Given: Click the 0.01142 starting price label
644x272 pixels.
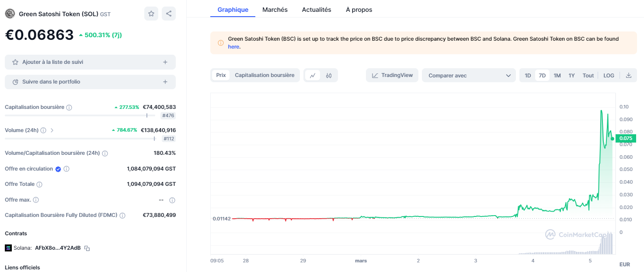Looking at the screenshot, I should coord(221,218).
